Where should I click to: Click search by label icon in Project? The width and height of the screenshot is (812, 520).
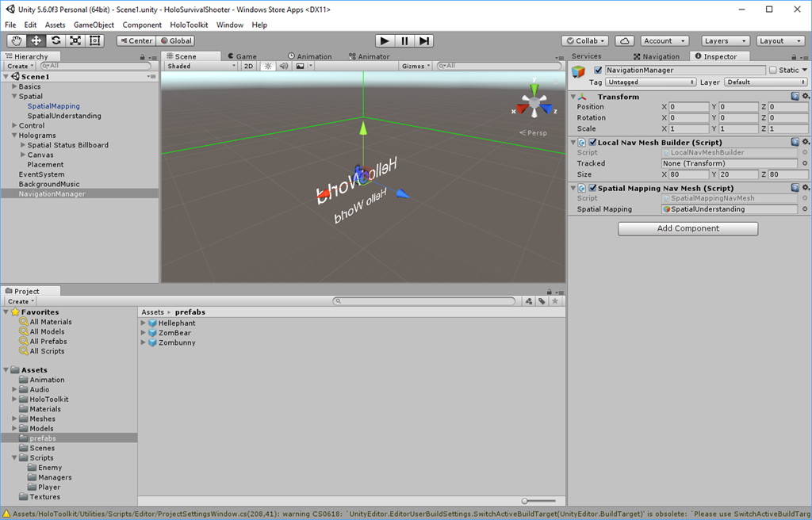(542, 301)
